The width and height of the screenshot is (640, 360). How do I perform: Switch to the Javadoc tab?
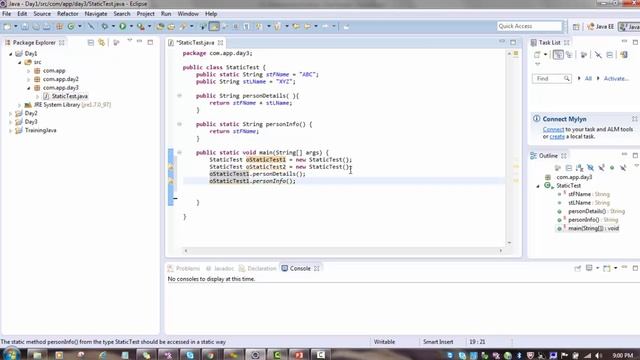[x=220, y=269]
